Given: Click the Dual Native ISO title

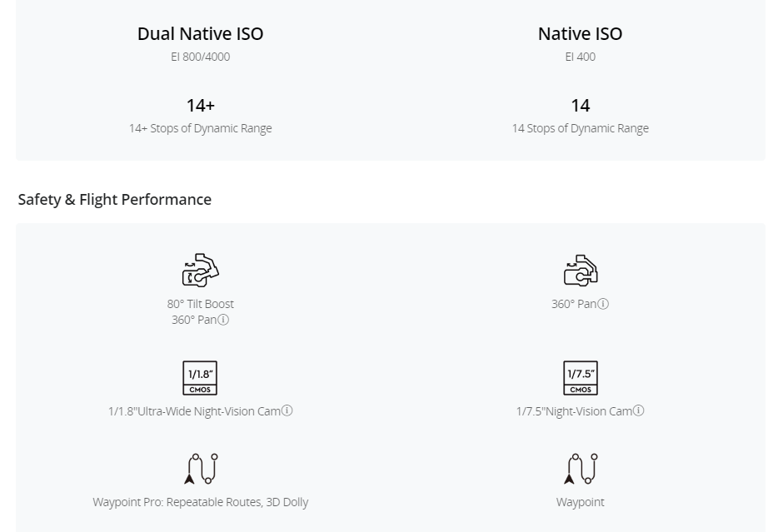Looking at the screenshot, I should pos(200,34).
